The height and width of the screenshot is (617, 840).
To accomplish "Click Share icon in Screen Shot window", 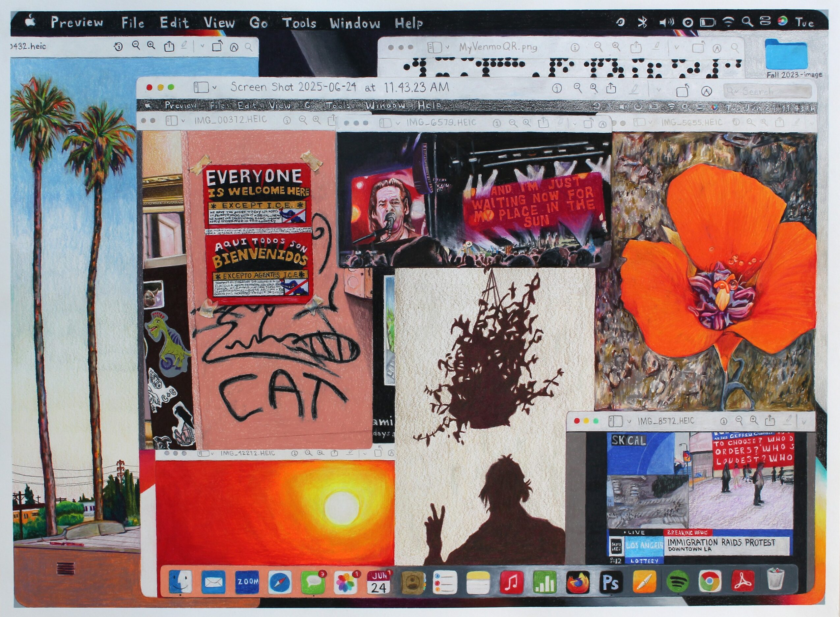I will click(611, 89).
